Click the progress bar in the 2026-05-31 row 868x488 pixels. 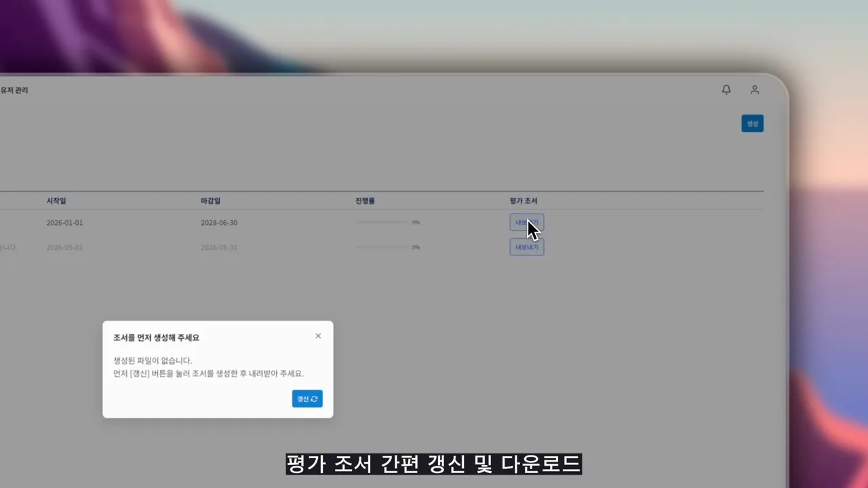pyautogui.click(x=382, y=247)
